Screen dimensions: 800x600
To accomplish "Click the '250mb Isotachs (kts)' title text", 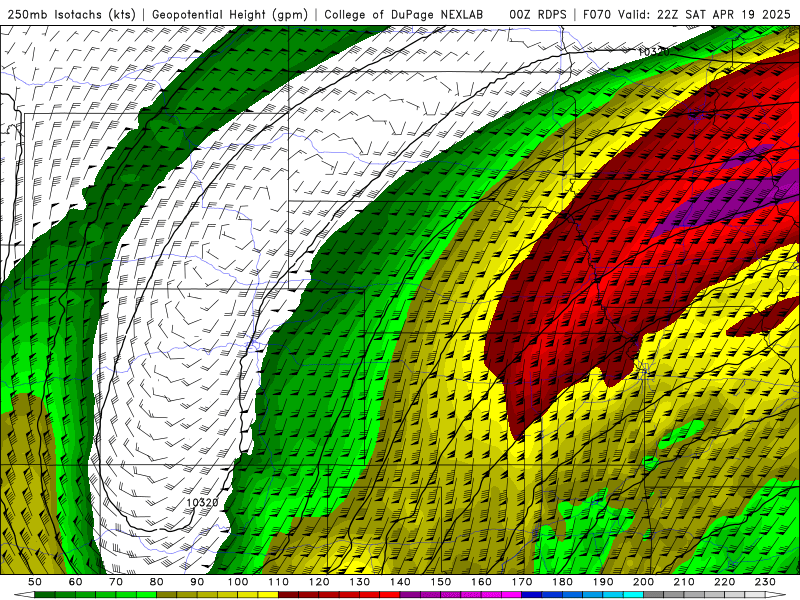I will pos(71,14).
